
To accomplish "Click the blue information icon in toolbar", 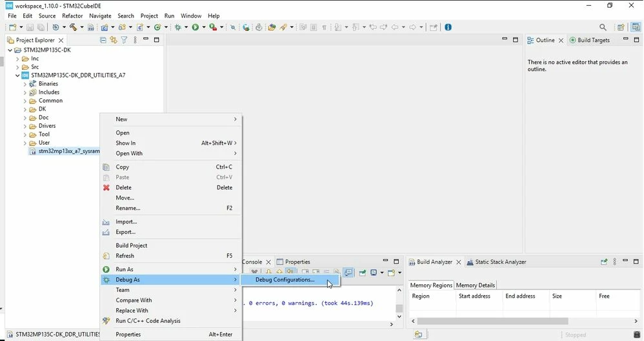I will 448,27.
